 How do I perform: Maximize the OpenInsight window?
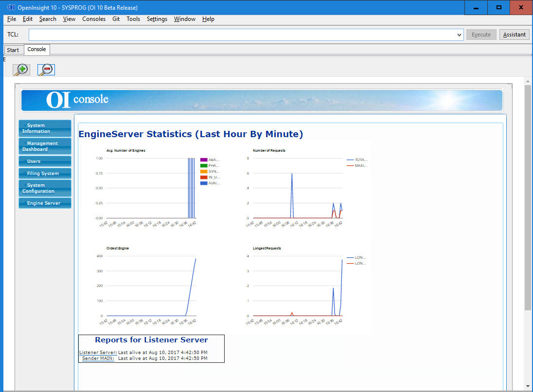498,7
